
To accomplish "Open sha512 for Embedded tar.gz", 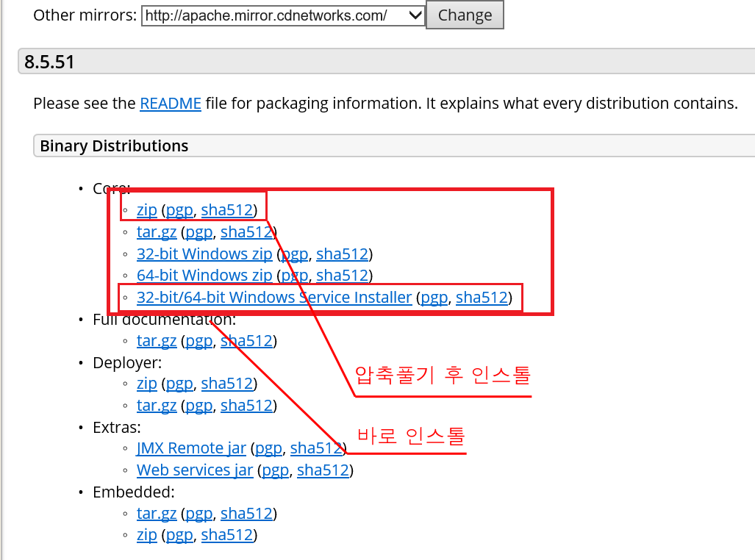I will tap(246, 514).
